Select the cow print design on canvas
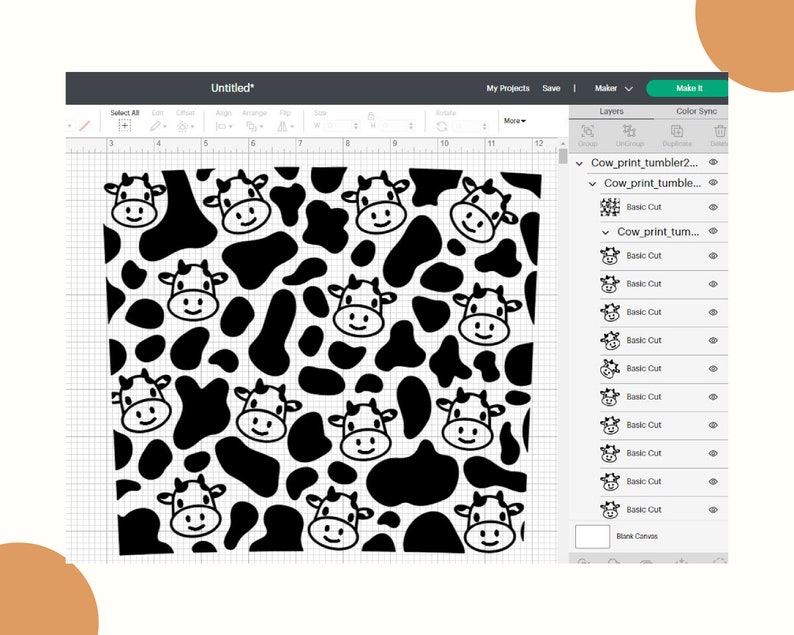Viewport: 794px width, 635px height. tap(322, 361)
